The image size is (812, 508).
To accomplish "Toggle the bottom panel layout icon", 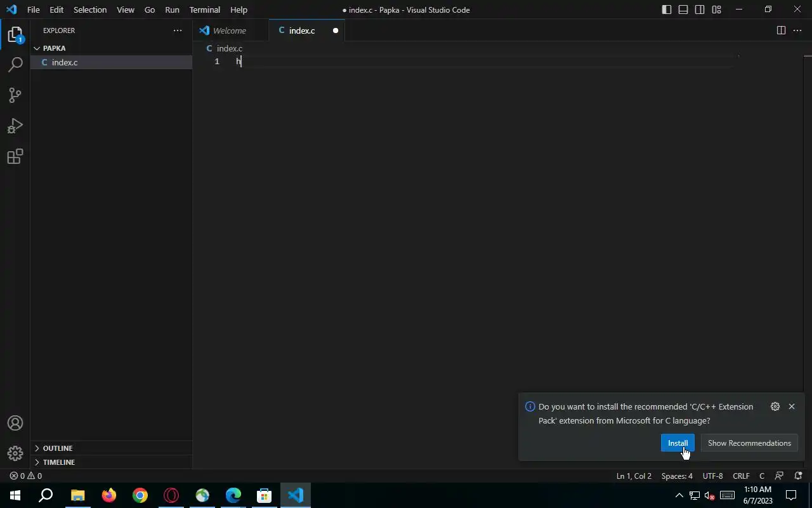I will coord(683,10).
